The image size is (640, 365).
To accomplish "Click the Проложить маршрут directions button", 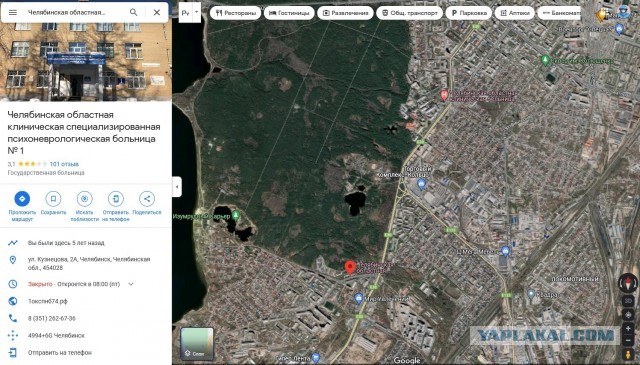I will pos(22,206).
